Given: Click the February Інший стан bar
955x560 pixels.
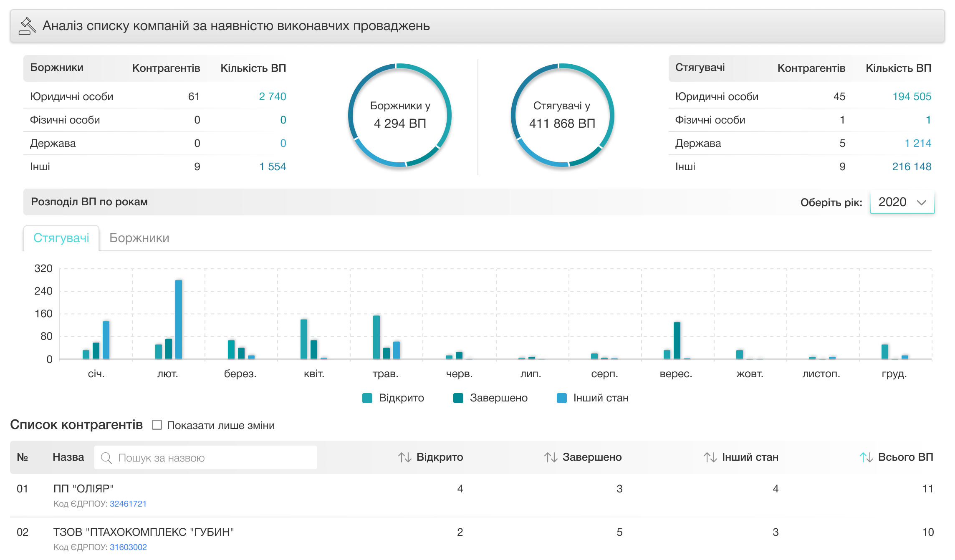Looking at the screenshot, I should [x=179, y=319].
